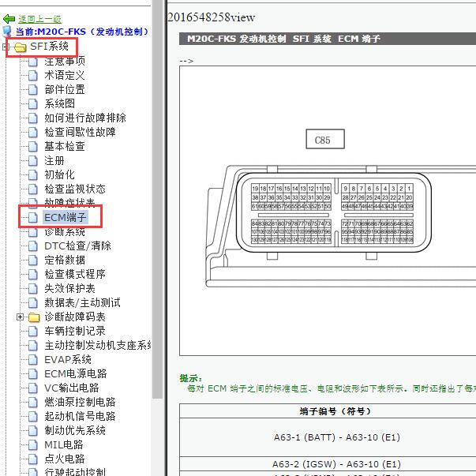This screenshot has height=476, width=476.
Task: Click the document icon beside VC输出电路
Action: click(33, 388)
